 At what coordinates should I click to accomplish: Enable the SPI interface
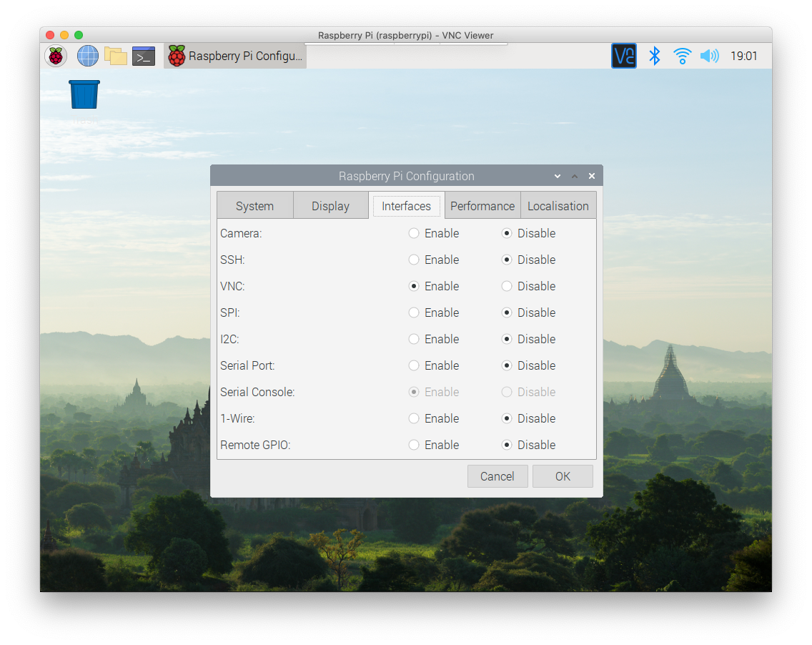click(413, 312)
